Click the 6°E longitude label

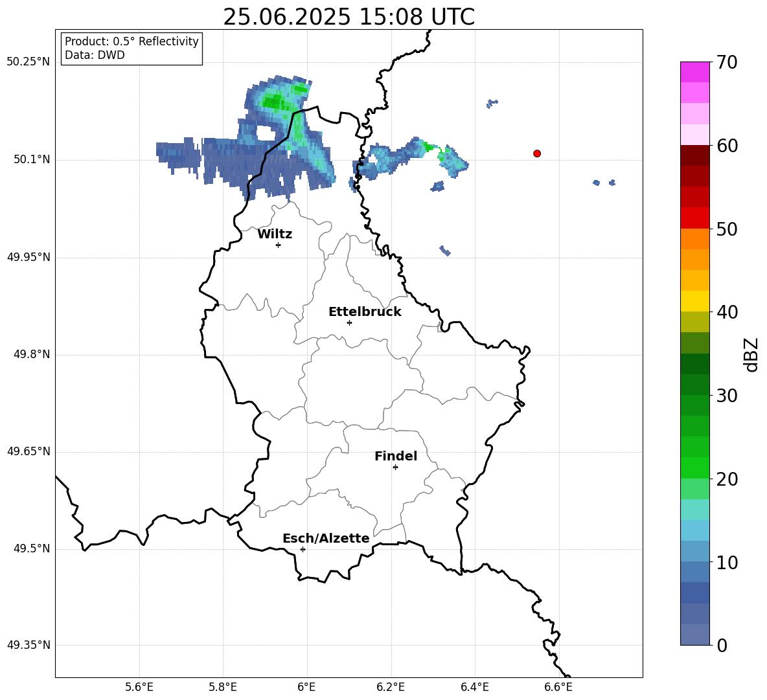306,687
